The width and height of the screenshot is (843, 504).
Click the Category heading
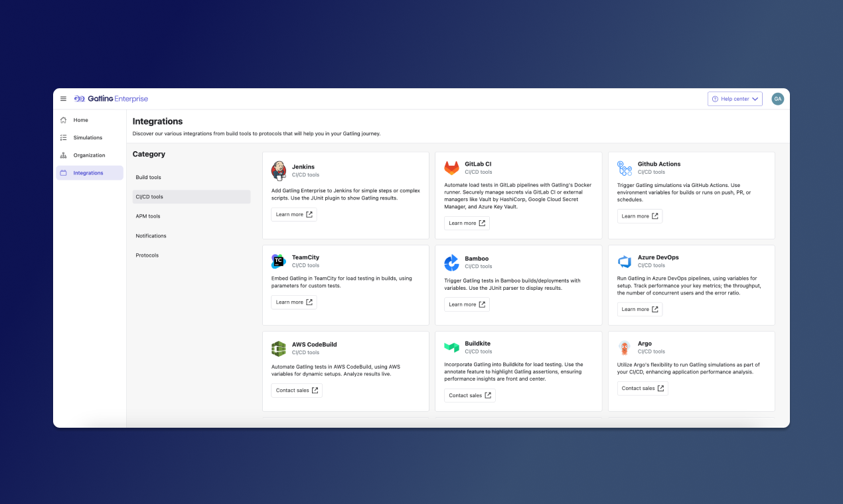pyautogui.click(x=149, y=154)
